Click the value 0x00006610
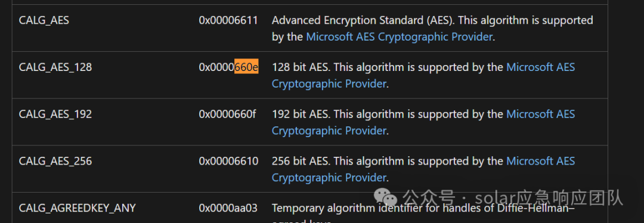This screenshot has height=223, width=644. pos(229,161)
